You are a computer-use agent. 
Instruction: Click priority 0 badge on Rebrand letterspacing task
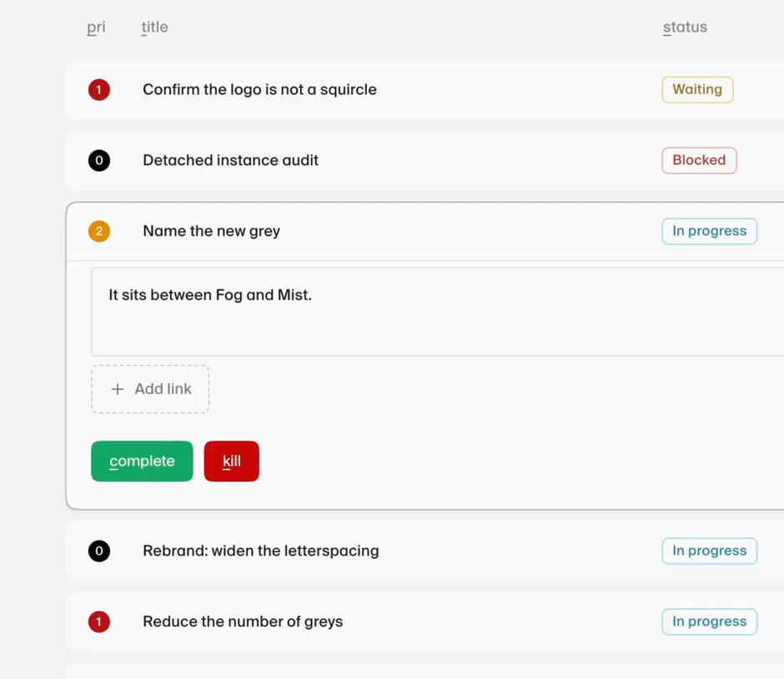click(99, 551)
